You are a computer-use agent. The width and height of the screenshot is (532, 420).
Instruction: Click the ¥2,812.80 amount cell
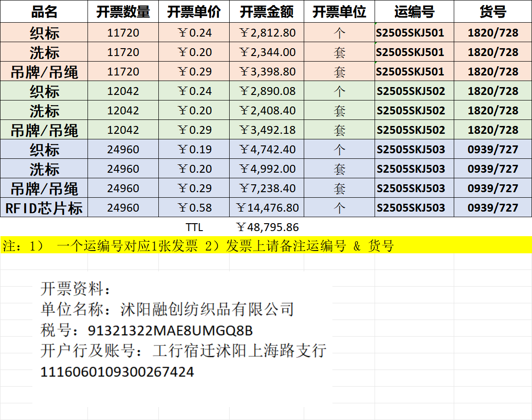267,33
